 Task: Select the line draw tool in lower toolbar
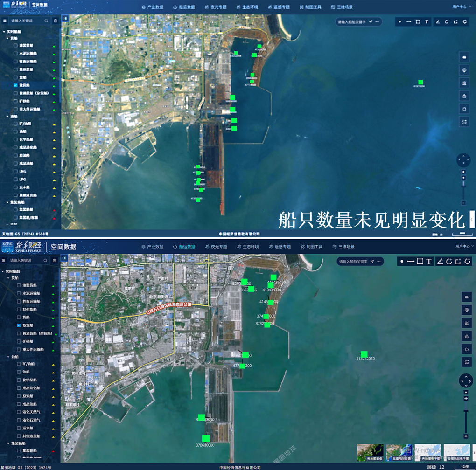(x=411, y=261)
